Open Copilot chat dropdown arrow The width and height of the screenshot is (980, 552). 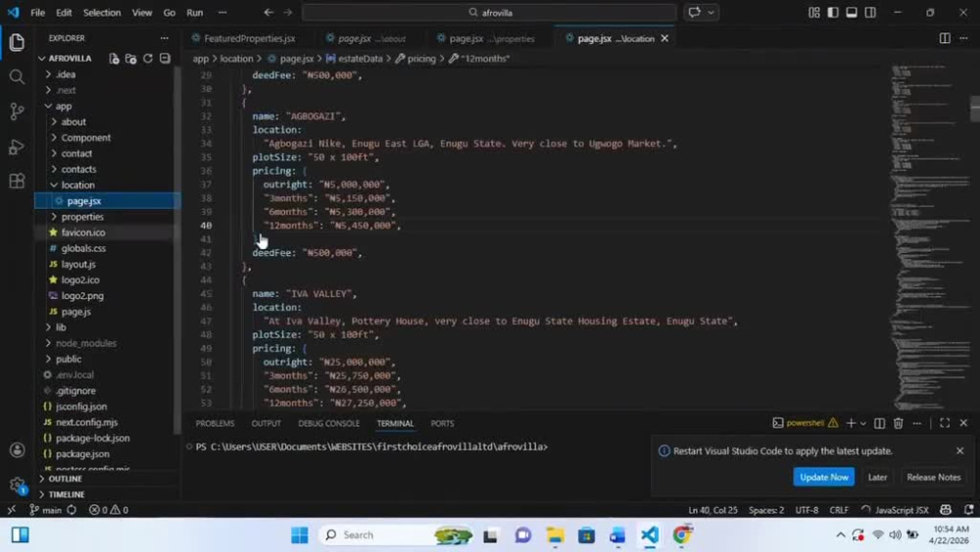(710, 13)
